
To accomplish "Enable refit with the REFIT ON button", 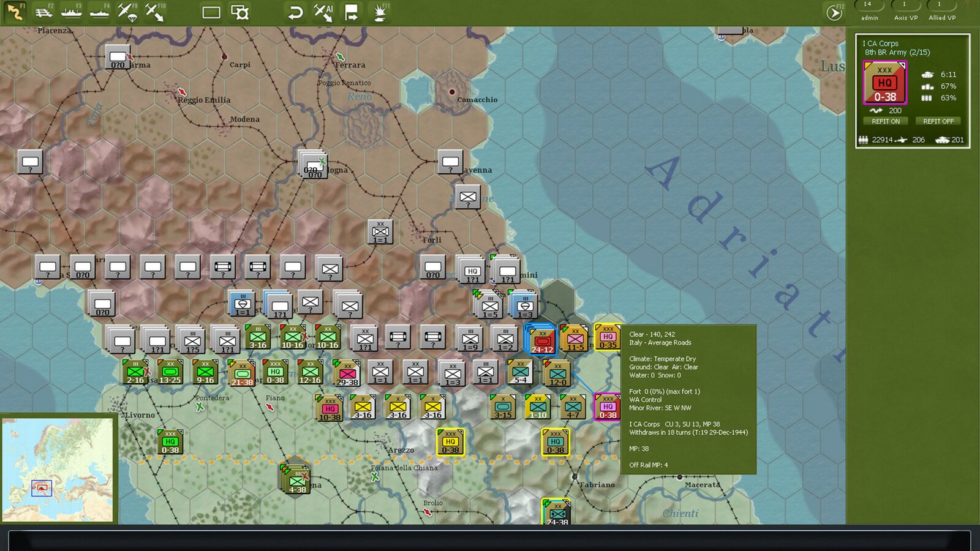I will (884, 121).
